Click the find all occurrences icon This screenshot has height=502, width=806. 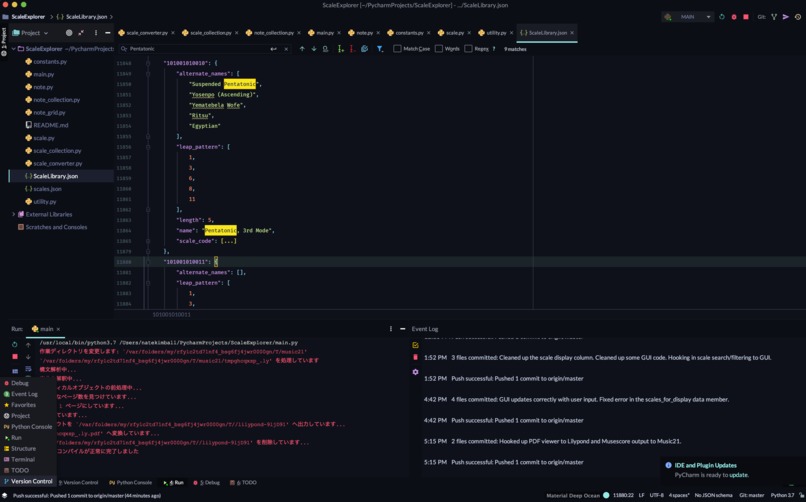[x=325, y=49]
